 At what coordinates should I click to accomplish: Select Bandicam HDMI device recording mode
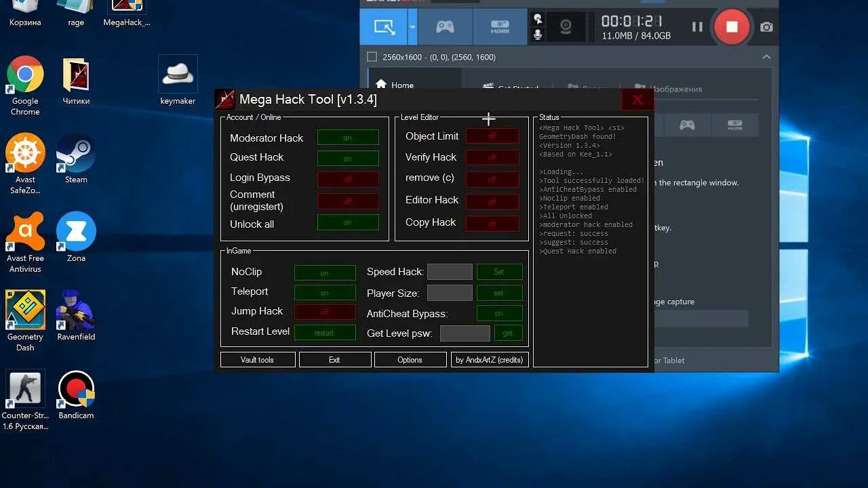(x=500, y=27)
